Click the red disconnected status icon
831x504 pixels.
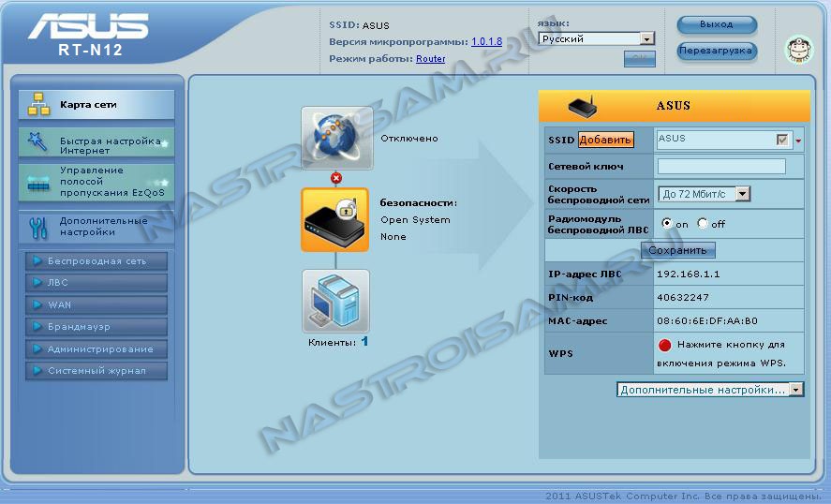[x=336, y=178]
